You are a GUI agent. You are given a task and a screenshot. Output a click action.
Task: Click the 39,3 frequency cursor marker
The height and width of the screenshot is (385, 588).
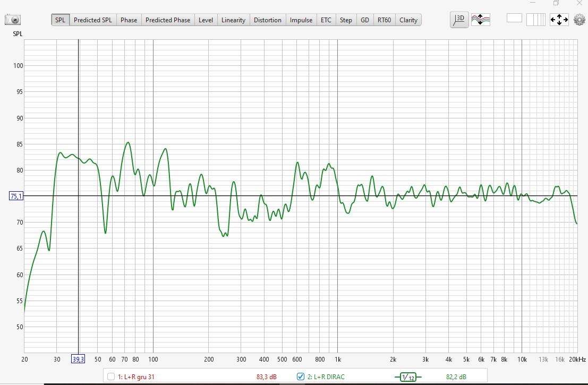click(78, 359)
